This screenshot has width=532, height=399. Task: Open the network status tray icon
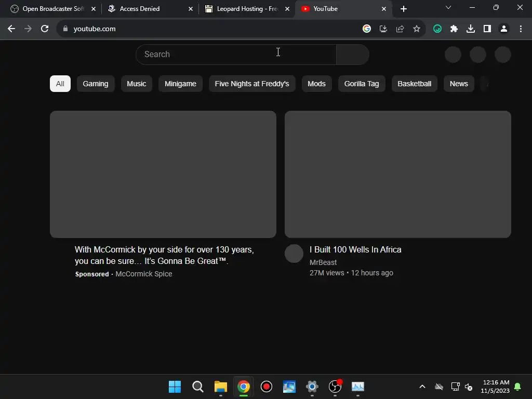tap(455, 387)
